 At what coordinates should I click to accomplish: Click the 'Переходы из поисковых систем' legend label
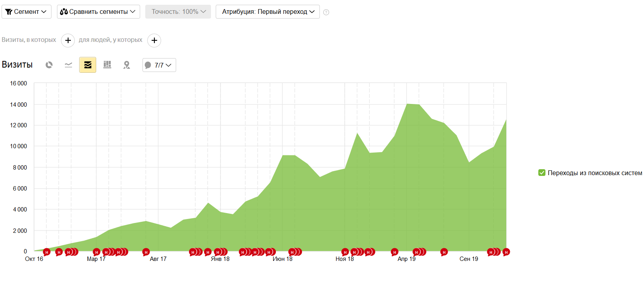[595, 173]
